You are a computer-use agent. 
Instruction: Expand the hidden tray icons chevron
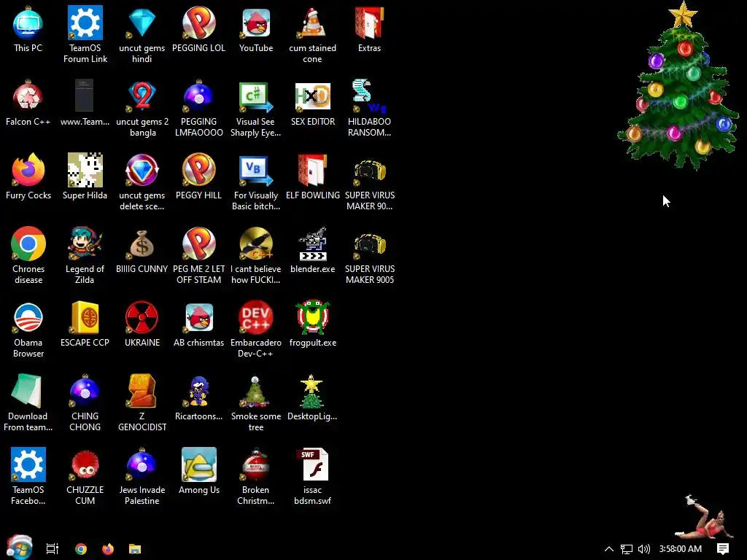pos(609,549)
